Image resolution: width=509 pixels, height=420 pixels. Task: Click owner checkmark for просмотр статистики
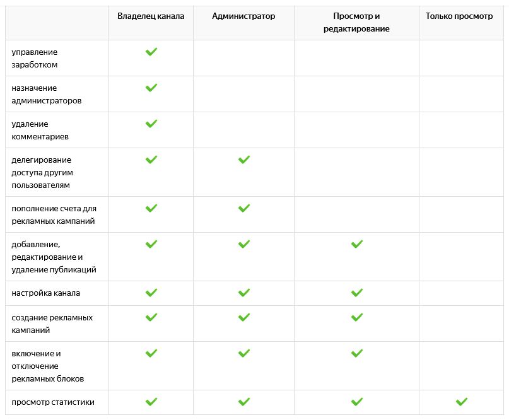[151, 402]
